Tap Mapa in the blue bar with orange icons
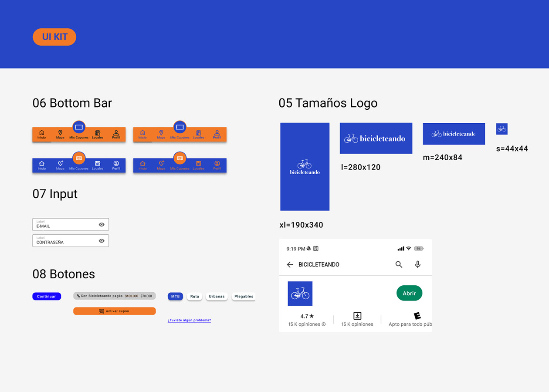The image size is (549, 392). click(x=161, y=166)
